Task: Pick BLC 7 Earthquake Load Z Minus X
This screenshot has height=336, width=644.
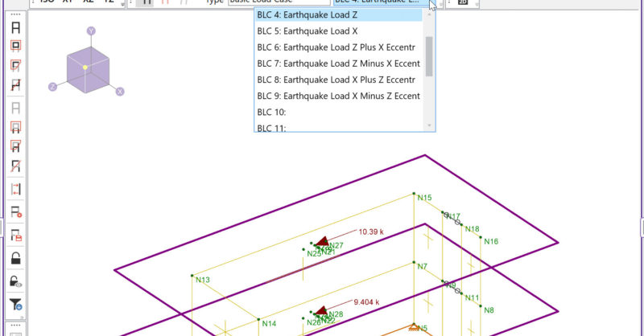Action: [338, 64]
